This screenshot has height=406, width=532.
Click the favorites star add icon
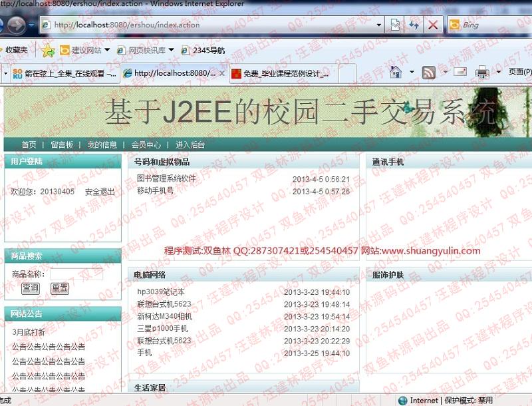48,51
